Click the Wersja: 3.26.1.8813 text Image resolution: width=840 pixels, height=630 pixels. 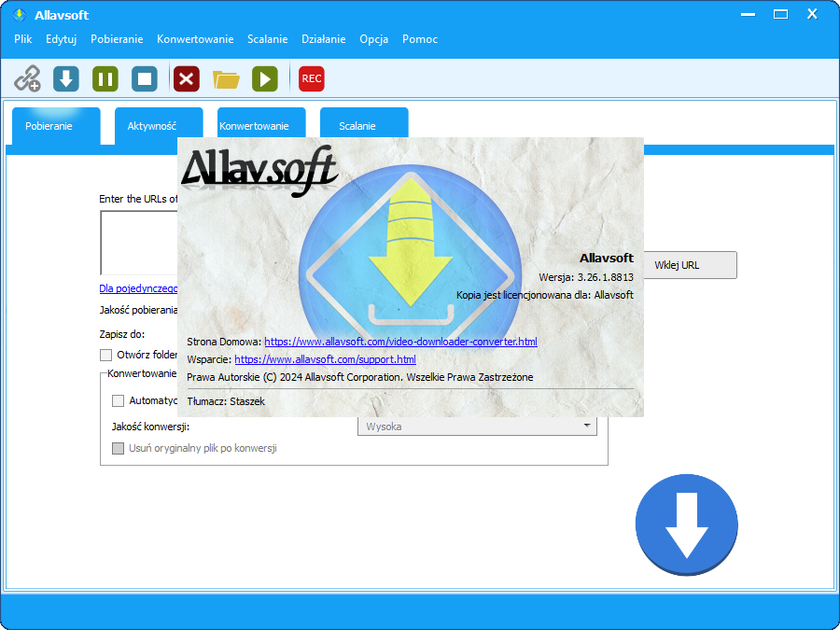[x=586, y=277]
